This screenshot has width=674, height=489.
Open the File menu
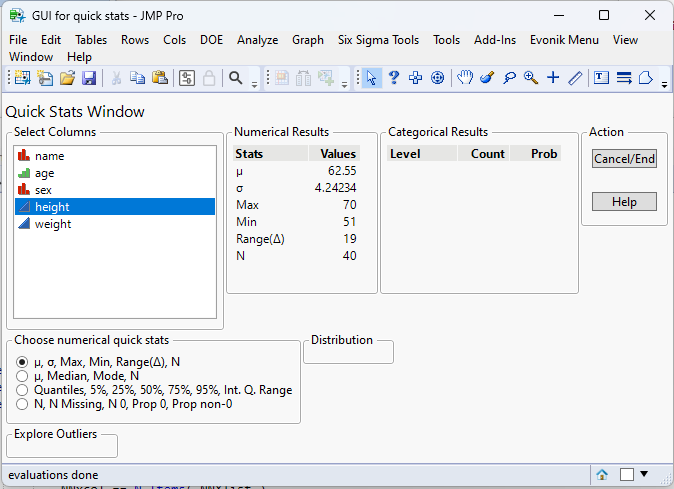tap(18, 40)
